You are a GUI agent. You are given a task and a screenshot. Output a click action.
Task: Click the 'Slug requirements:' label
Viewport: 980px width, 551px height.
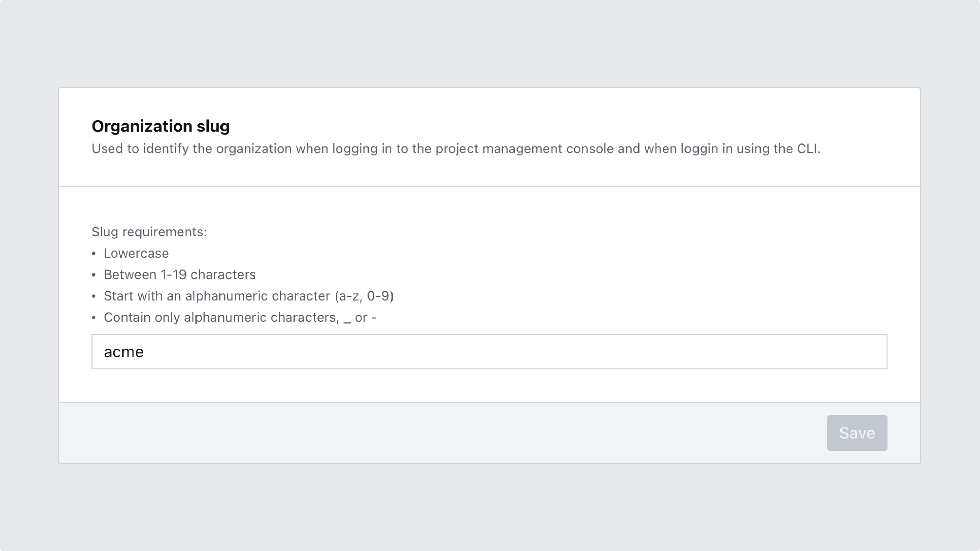149,232
